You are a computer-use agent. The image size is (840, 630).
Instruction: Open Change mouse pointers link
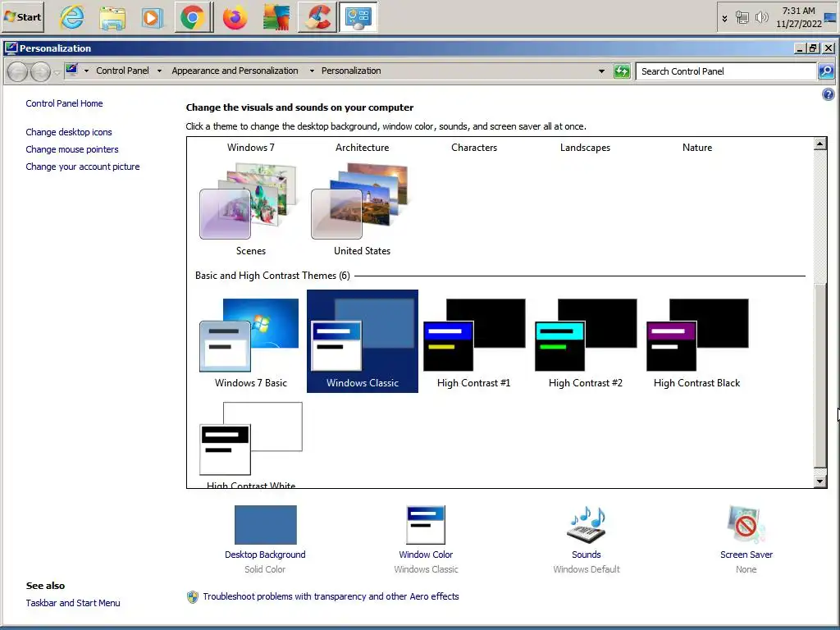pyautogui.click(x=72, y=149)
